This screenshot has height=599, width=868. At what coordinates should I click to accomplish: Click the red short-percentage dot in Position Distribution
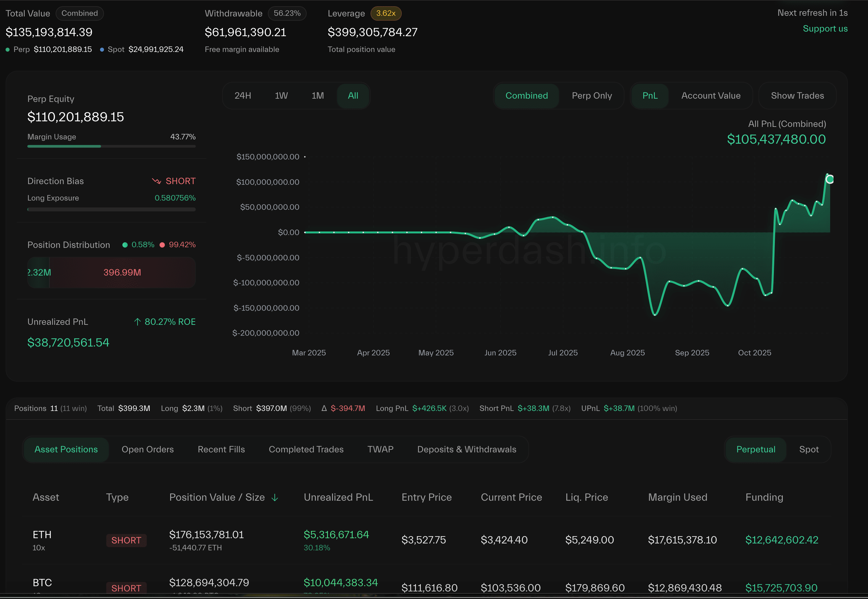tap(162, 245)
